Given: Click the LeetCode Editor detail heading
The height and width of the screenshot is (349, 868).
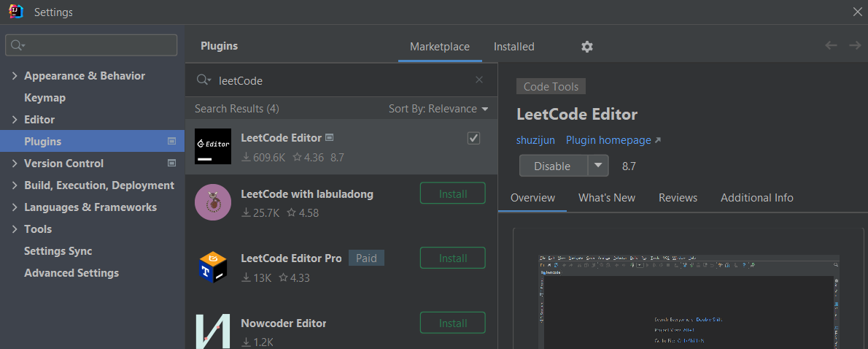Looking at the screenshot, I should (577, 115).
